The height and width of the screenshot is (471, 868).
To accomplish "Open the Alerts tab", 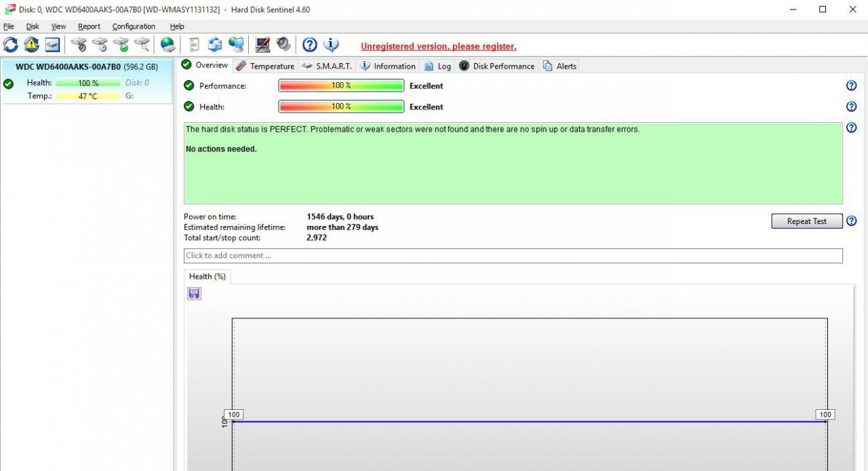I will (x=559, y=66).
